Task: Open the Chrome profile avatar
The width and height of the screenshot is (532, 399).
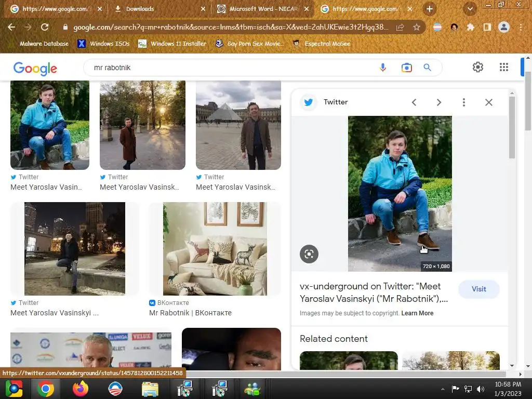Action: tap(504, 27)
